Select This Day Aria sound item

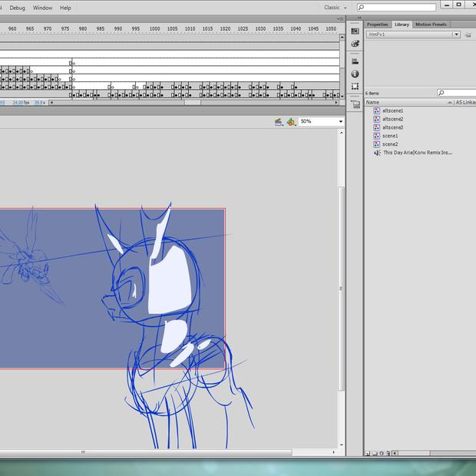418,152
